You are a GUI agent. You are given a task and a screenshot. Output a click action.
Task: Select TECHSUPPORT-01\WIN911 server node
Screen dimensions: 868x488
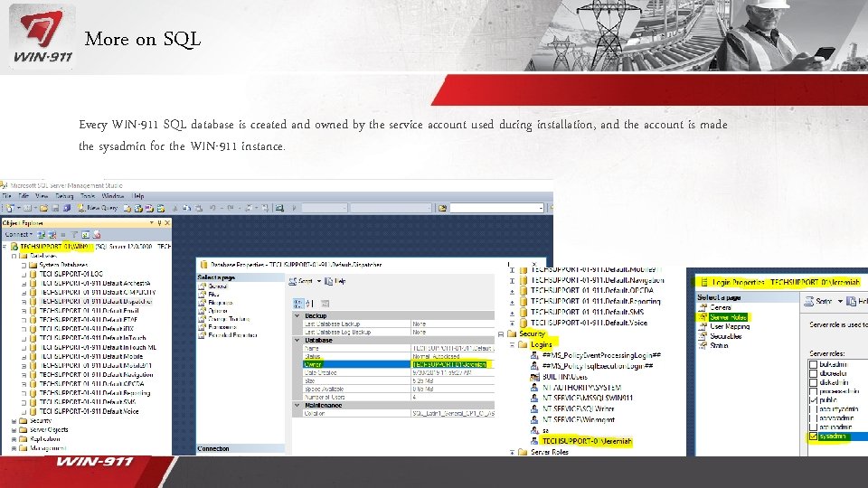click(55, 246)
